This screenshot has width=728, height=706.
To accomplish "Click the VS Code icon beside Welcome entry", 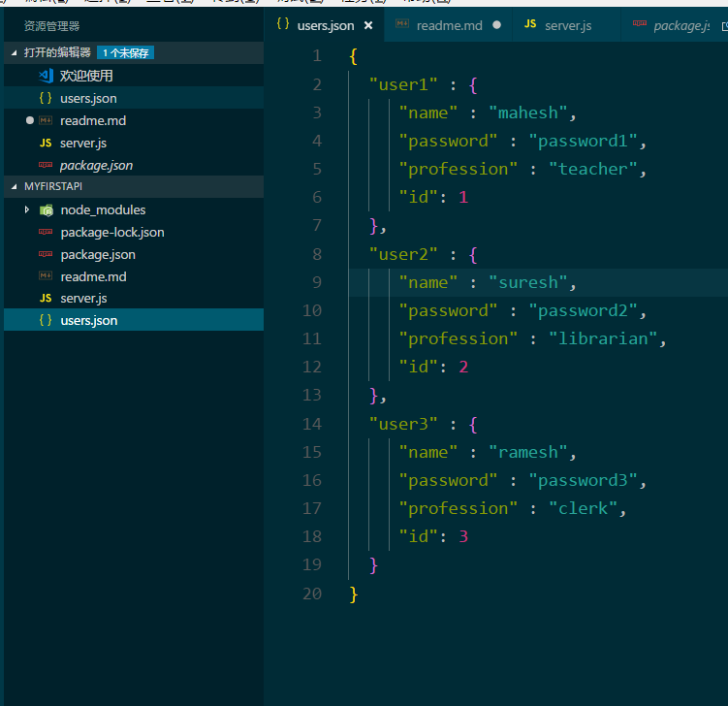I will [x=46, y=76].
